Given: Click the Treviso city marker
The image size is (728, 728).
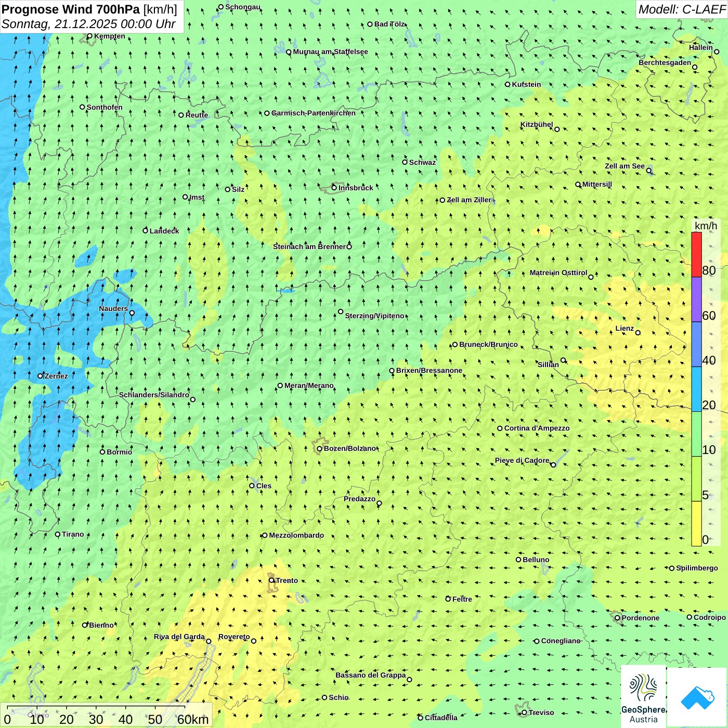Looking at the screenshot, I should pyautogui.click(x=524, y=712).
